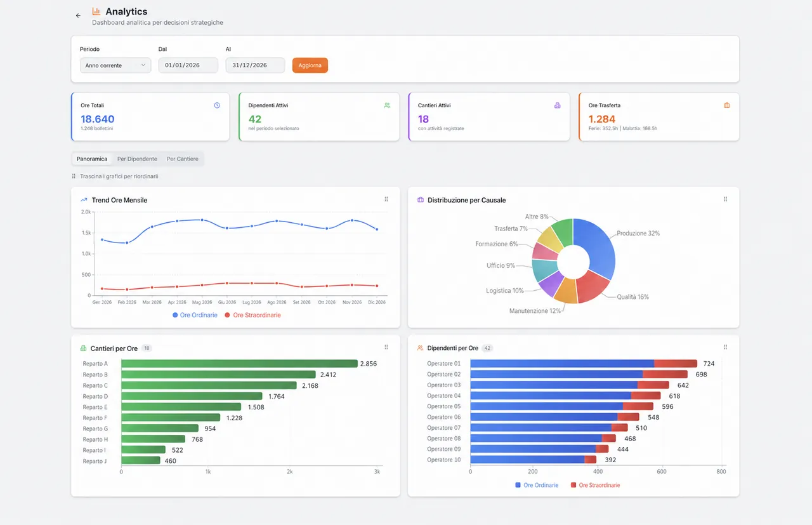
Task: Click the Feb 2026 data point on blue line
Action: [127, 243]
